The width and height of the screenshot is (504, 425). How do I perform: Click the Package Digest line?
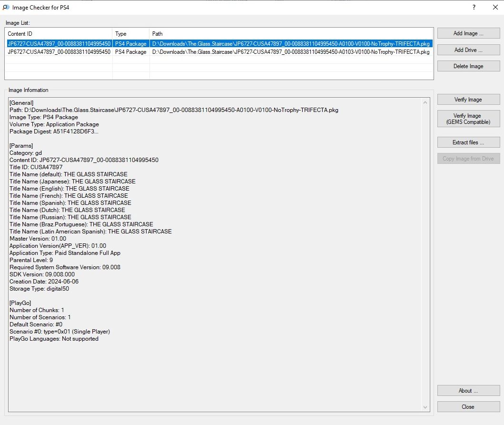pyautogui.click(x=54, y=132)
